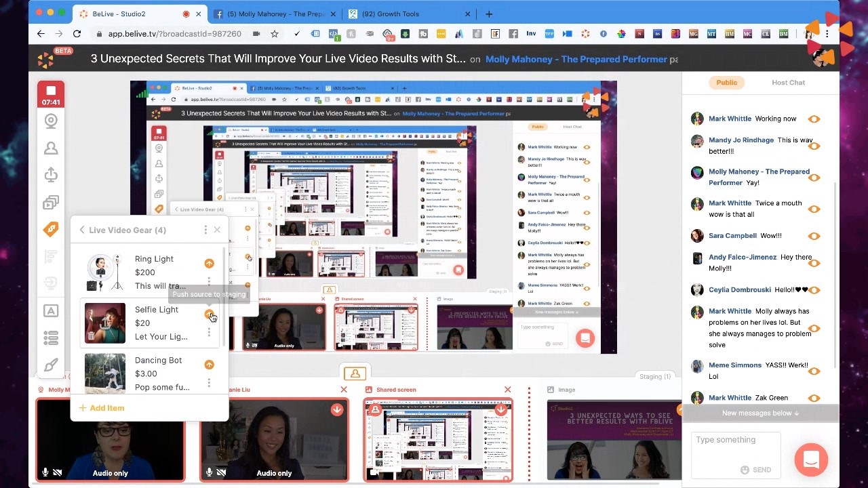Close the Liu camera source with X
868x488 pixels.
(x=344, y=390)
